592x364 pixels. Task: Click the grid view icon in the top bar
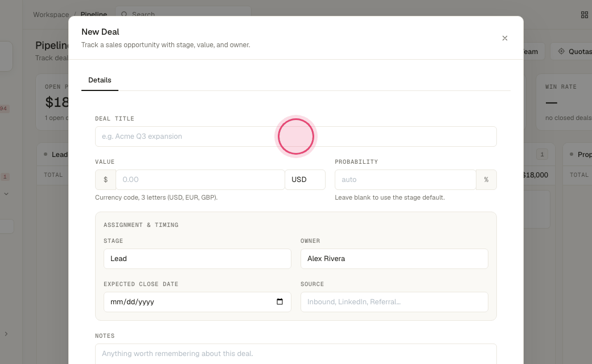point(584,15)
